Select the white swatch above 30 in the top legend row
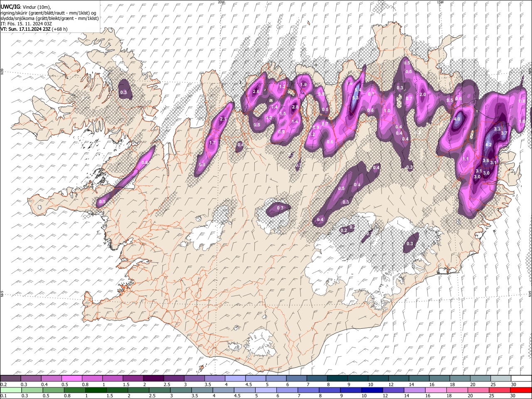The height and width of the screenshot is (399, 532). tap(521, 378)
